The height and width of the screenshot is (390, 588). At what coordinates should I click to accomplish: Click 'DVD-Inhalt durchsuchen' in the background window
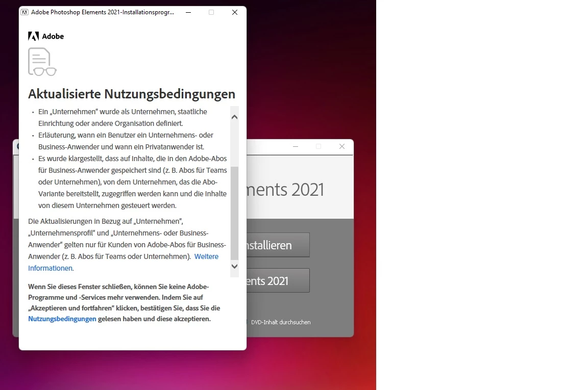pos(281,322)
